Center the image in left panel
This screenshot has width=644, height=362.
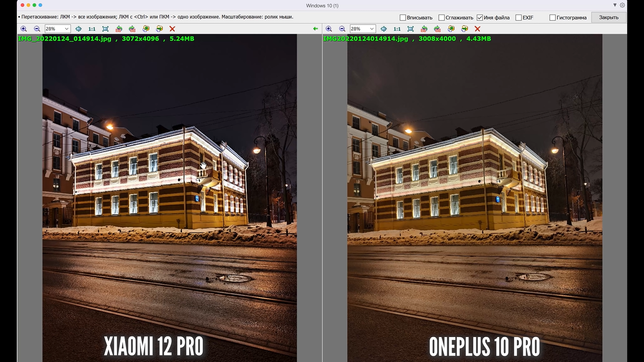pos(78,29)
